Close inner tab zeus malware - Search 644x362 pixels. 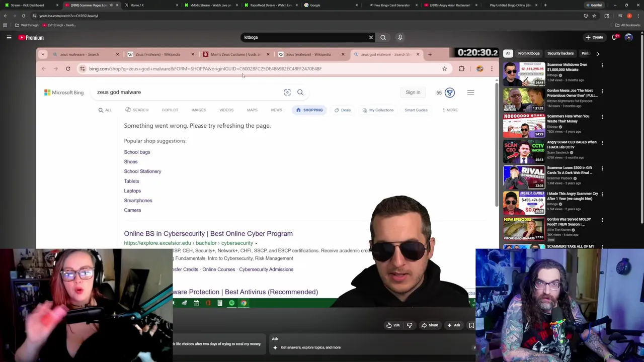pyautogui.click(x=117, y=54)
